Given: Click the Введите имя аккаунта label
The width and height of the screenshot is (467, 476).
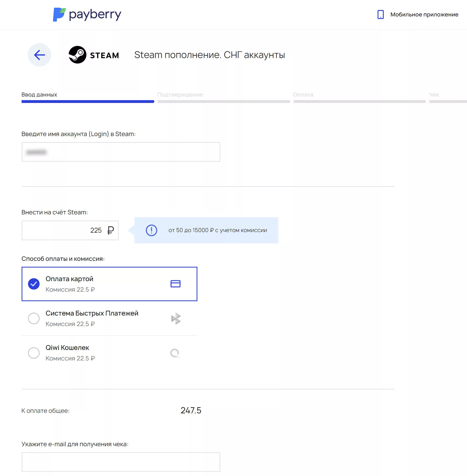Looking at the screenshot, I should tap(78, 134).
